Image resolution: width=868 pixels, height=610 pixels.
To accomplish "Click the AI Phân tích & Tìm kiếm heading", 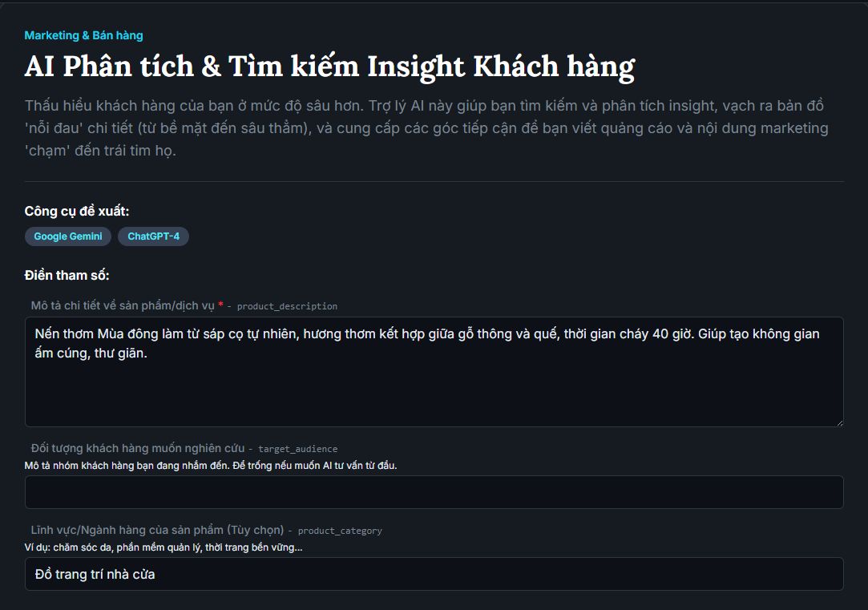I will click(329, 67).
